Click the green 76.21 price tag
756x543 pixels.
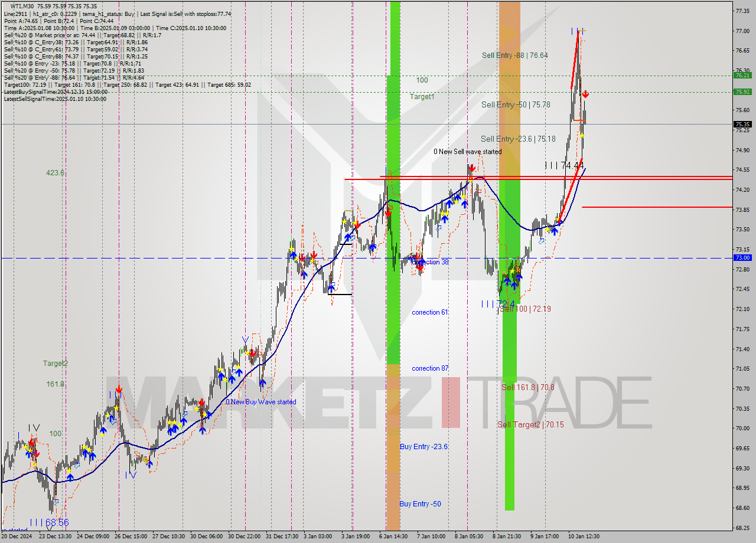[x=742, y=76]
